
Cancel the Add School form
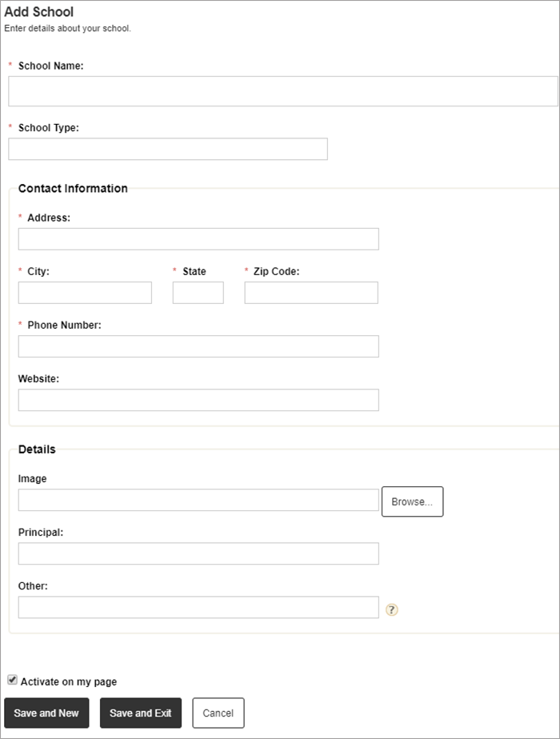coord(218,713)
